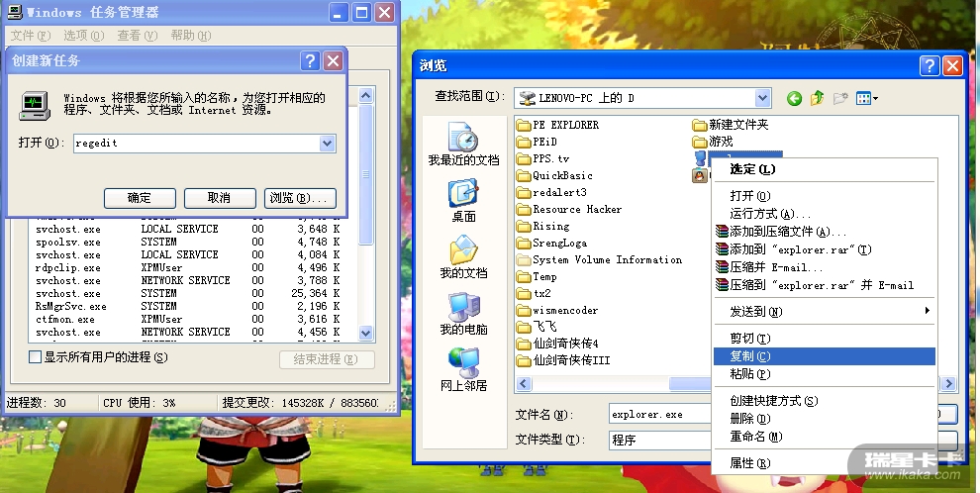This screenshot has width=980, height=493.
Task: Choose 运行方式(A)... from context menu
Action: tap(824, 214)
